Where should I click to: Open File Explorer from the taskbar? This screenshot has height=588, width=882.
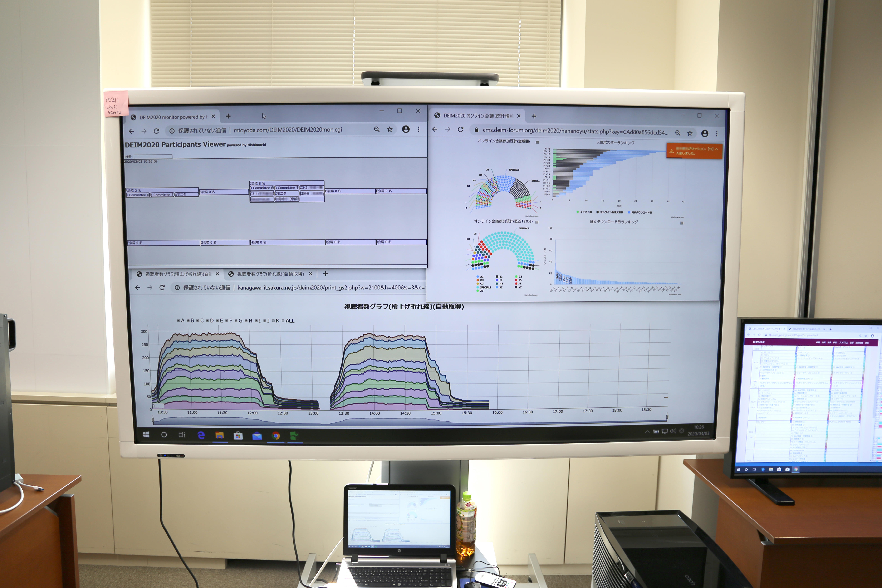click(x=219, y=435)
